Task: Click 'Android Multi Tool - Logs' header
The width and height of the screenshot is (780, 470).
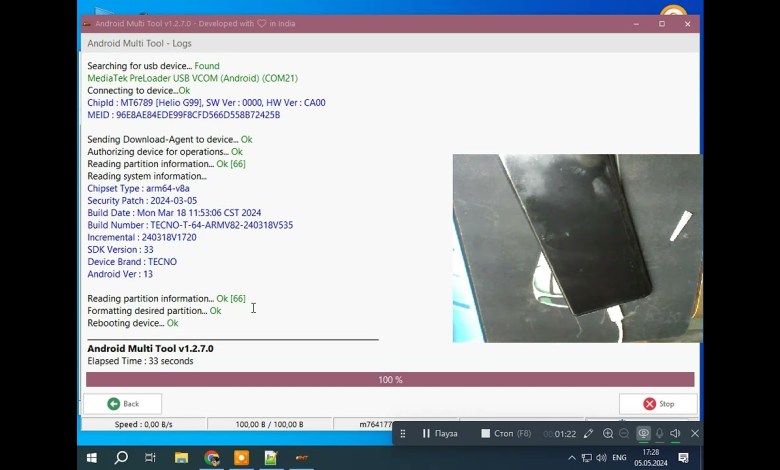Action: pyautogui.click(x=139, y=43)
